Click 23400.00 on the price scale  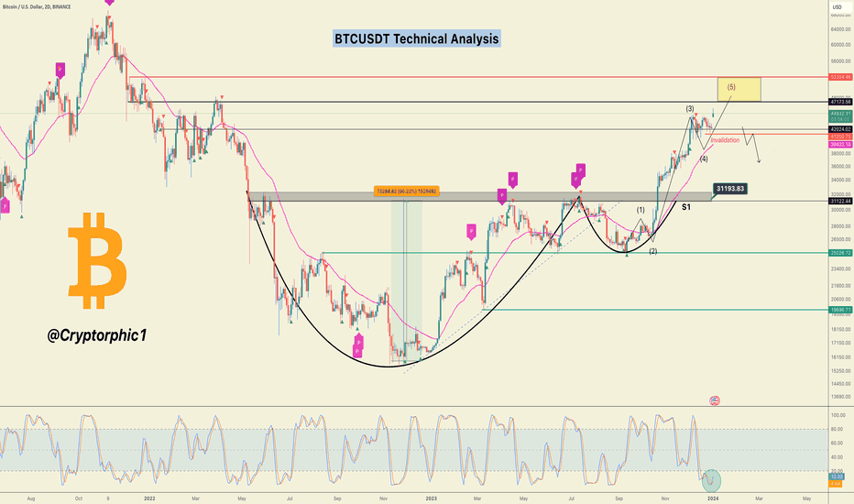[x=840, y=268]
